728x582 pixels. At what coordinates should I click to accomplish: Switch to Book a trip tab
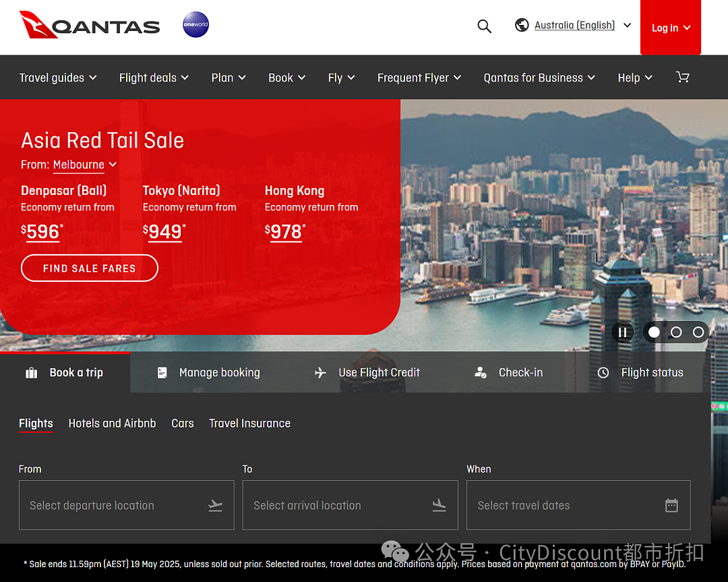[65, 372]
